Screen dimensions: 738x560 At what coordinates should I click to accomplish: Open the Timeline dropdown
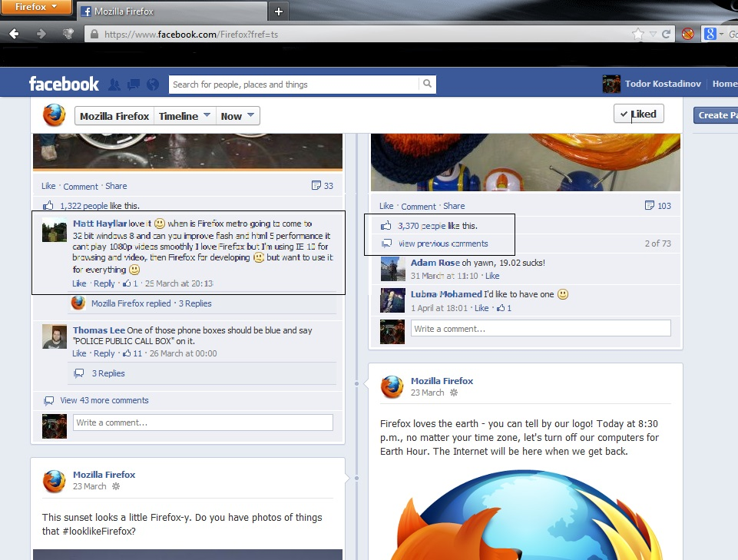(184, 116)
